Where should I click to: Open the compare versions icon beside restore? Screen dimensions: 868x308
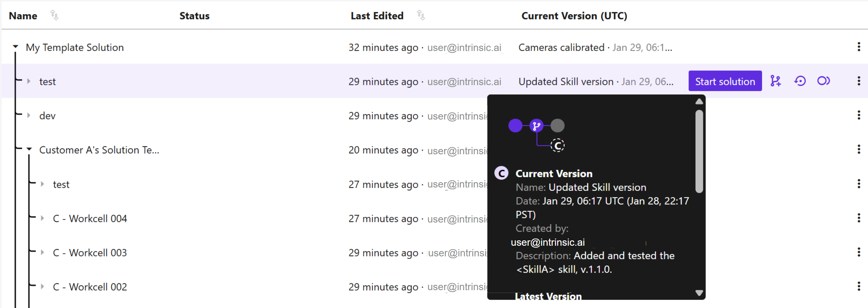click(x=824, y=81)
